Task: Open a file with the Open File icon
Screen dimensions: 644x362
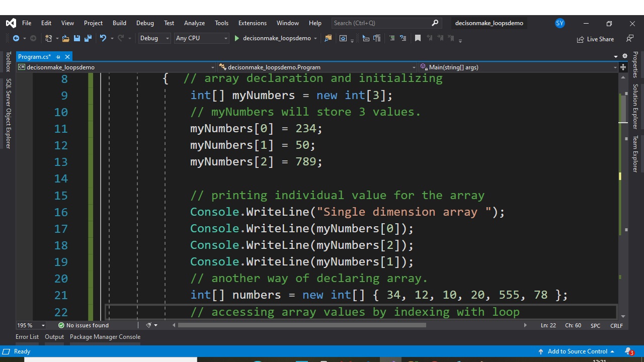Action: tap(65, 38)
